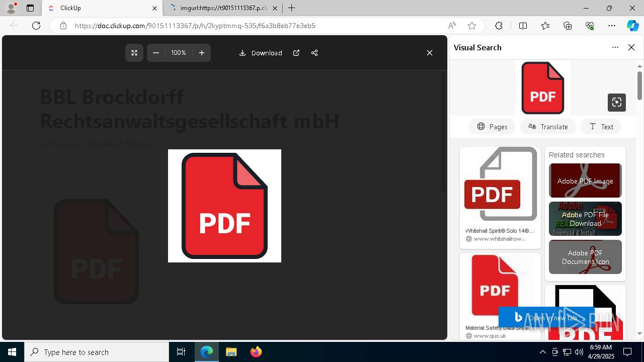Select the Text option in Visual Search
The width and height of the screenshot is (644, 362).
pyautogui.click(x=601, y=127)
